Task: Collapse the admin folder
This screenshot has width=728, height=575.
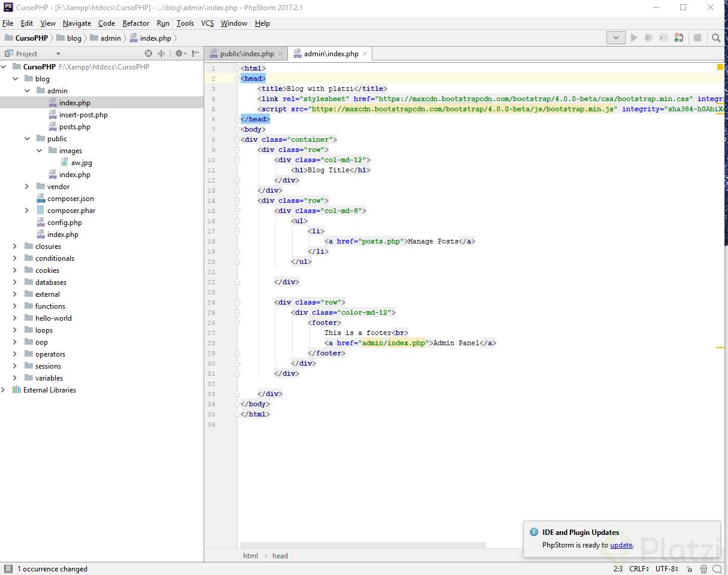Action: pyautogui.click(x=27, y=91)
